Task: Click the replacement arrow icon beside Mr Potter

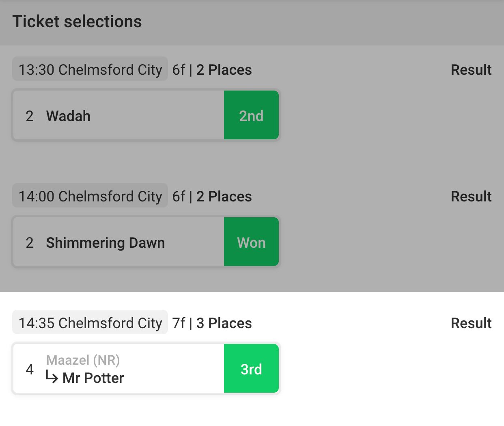Action: 52,377
